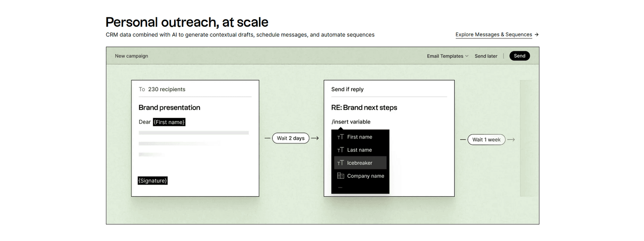Image resolution: width=644 pixels, height=241 pixels.
Task: Open the Explore Messages & Sequences link
Action: click(x=494, y=34)
